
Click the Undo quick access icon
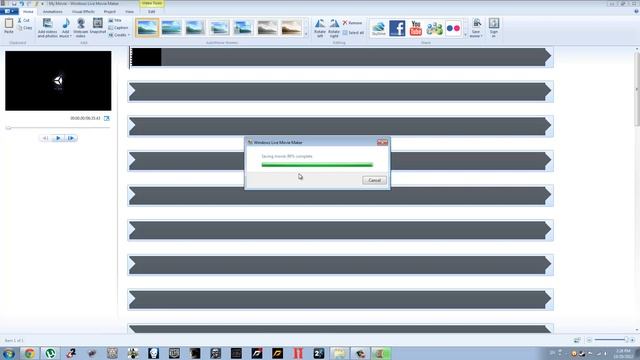(21, 3)
